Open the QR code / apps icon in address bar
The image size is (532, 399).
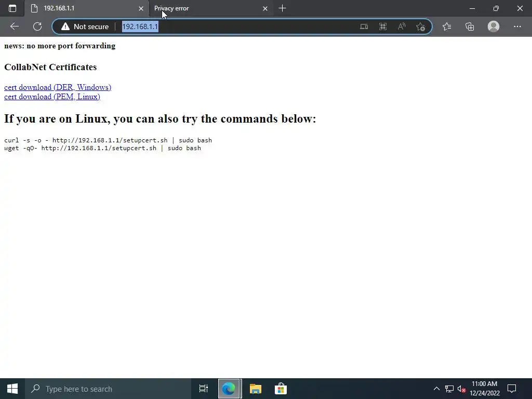[x=383, y=26]
